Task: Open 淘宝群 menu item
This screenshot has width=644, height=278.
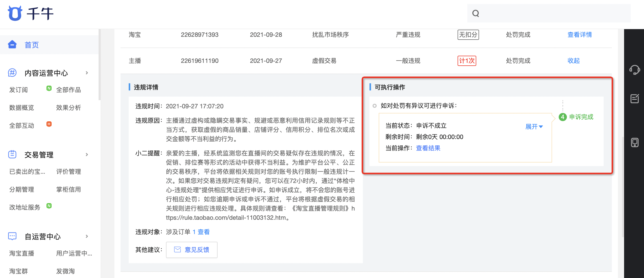Action: pos(18,271)
